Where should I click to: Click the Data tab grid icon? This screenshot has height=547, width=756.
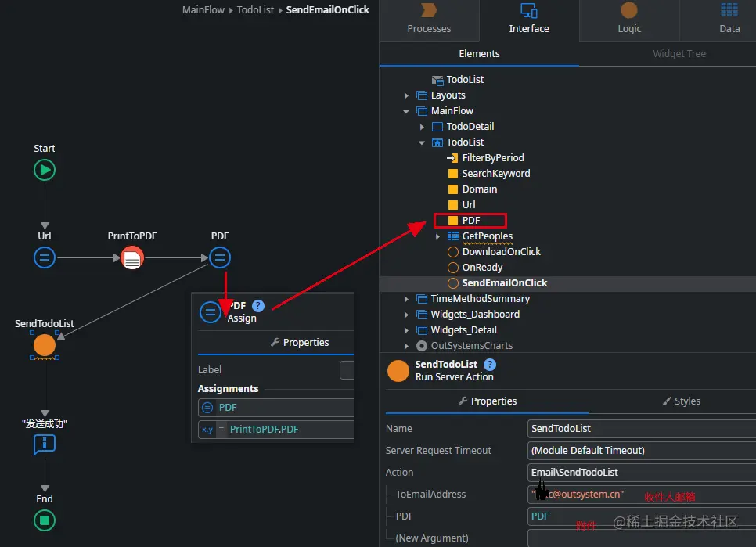(729, 10)
